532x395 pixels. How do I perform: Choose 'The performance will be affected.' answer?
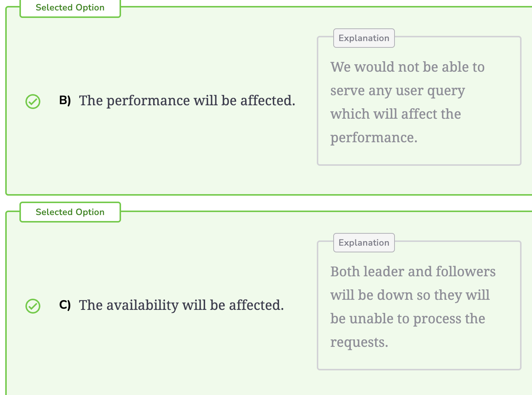tap(187, 101)
